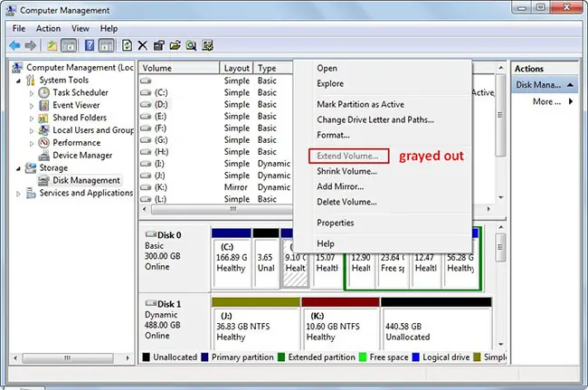Click the blue Logical drive legend swatch
The image size is (588, 390).
click(416, 357)
